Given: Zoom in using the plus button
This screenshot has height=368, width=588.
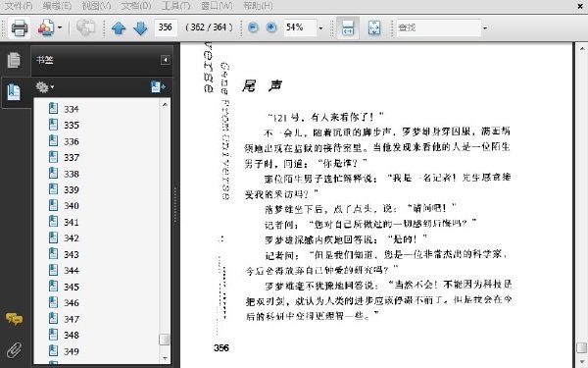Looking at the screenshot, I should tap(271, 27).
